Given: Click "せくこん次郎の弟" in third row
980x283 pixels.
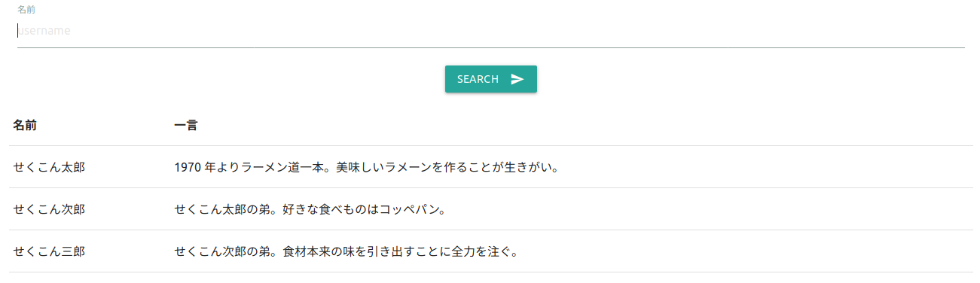Looking at the screenshot, I should coord(222,251).
